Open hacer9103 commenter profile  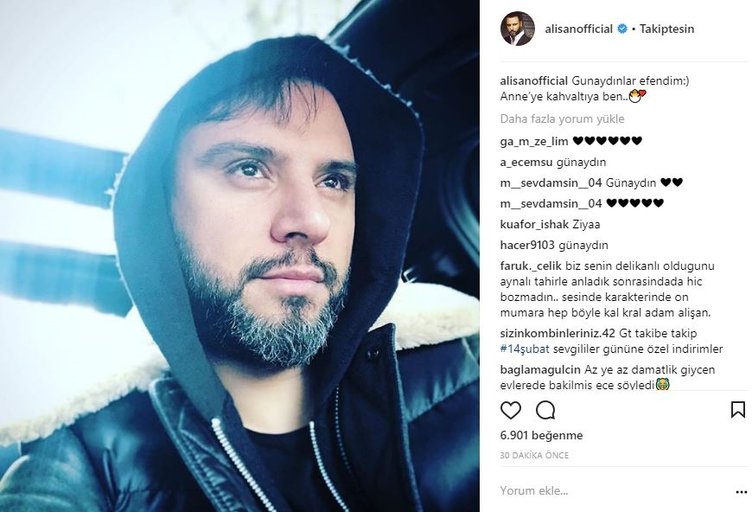(x=527, y=245)
